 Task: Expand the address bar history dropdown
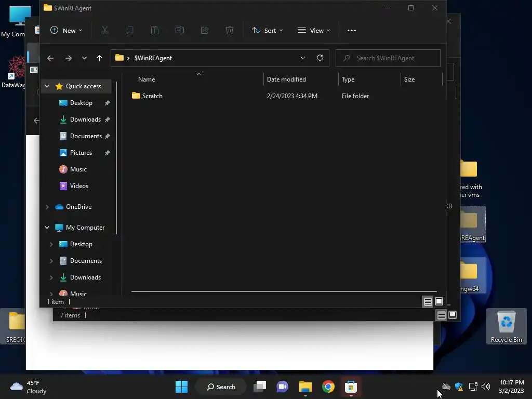coord(303,58)
